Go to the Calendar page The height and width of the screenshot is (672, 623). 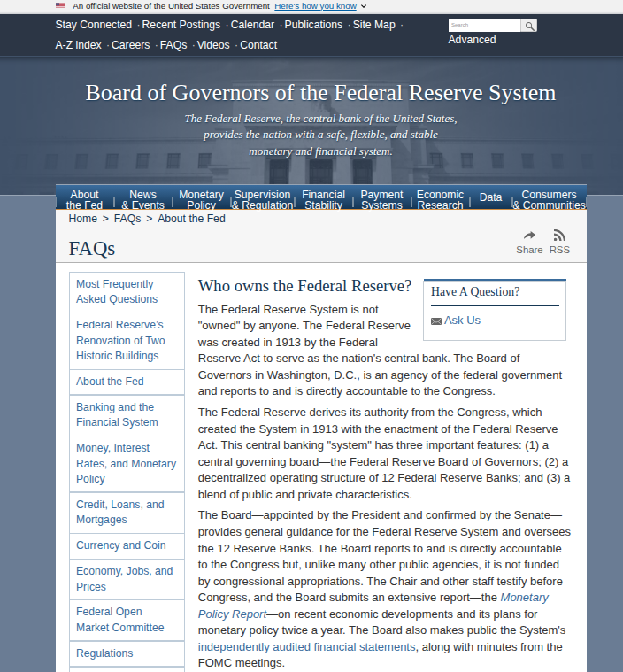252,25
